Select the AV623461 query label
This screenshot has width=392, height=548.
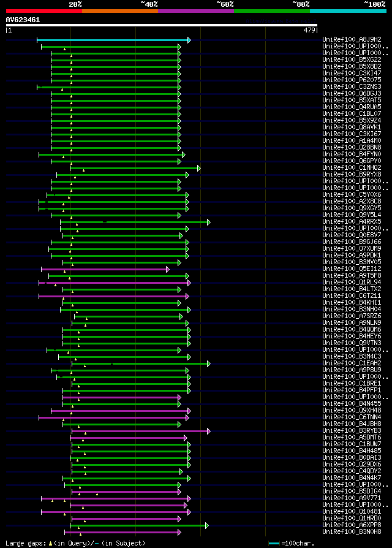click(23, 20)
